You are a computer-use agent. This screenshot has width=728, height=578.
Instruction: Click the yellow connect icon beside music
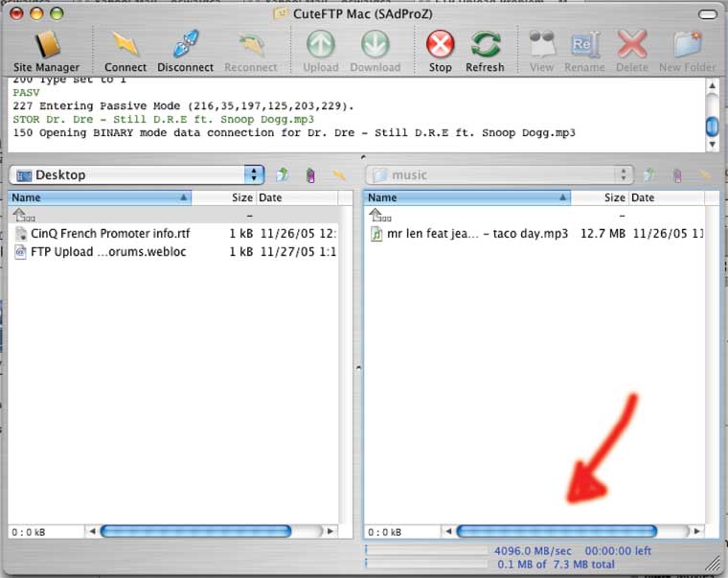705,175
